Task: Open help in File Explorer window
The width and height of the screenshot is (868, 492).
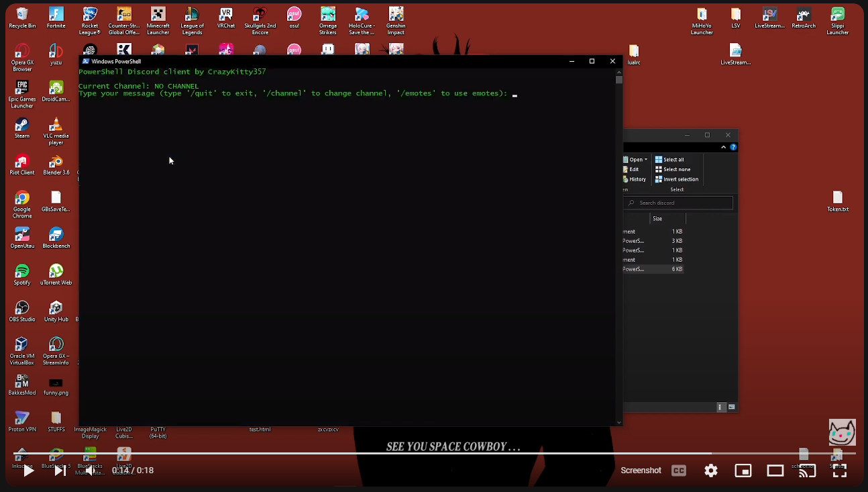Action: (733, 147)
